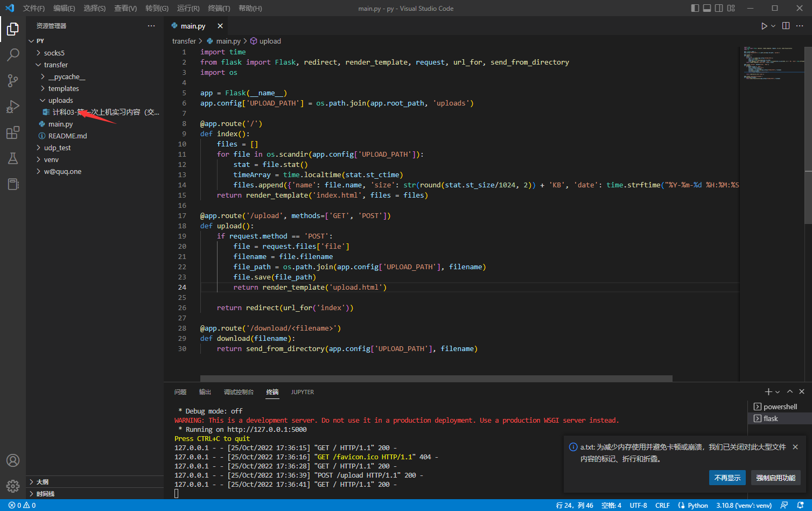Select the powershell terminal in list

(780, 407)
